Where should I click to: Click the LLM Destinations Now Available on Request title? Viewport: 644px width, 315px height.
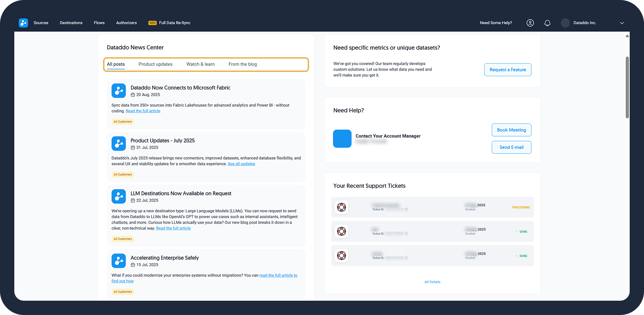(181, 193)
